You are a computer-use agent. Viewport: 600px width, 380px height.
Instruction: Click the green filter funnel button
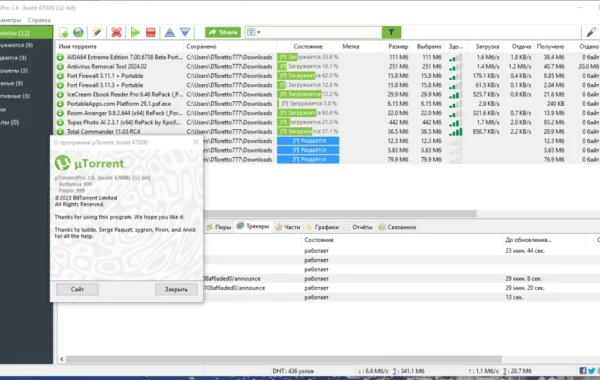click(391, 33)
